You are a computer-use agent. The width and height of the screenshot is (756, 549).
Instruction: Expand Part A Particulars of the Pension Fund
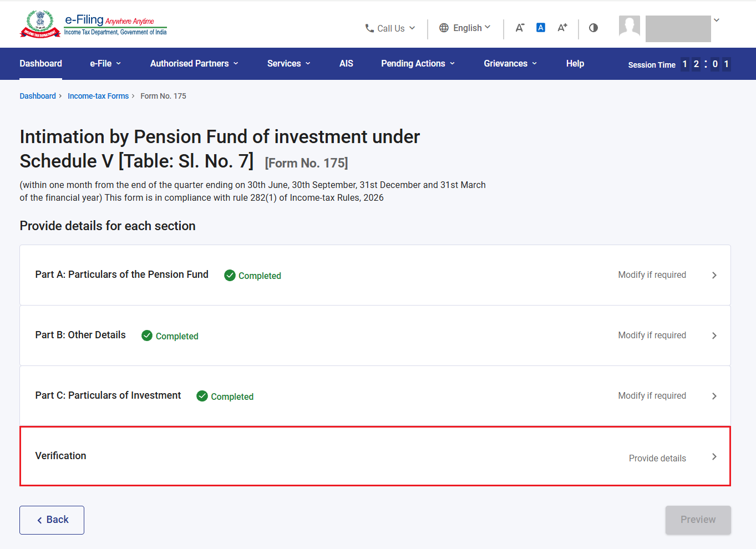coord(375,275)
